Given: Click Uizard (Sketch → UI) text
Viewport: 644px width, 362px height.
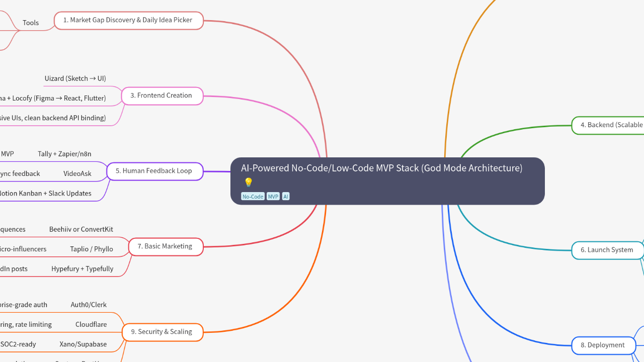Looking at the screenshot, I should pyautogui.click(x=75, y=78).
